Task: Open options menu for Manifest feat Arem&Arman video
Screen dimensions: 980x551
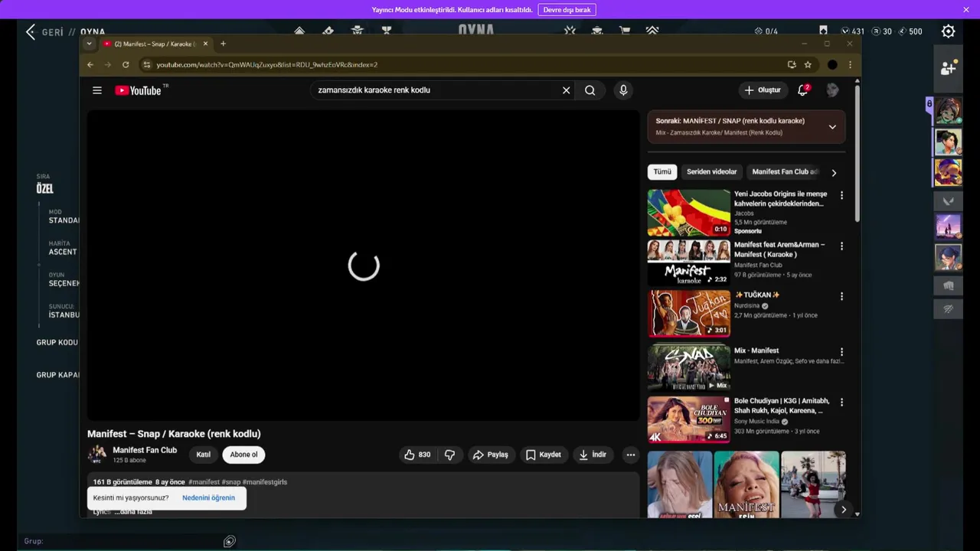Action: click(x=841, y=246)
